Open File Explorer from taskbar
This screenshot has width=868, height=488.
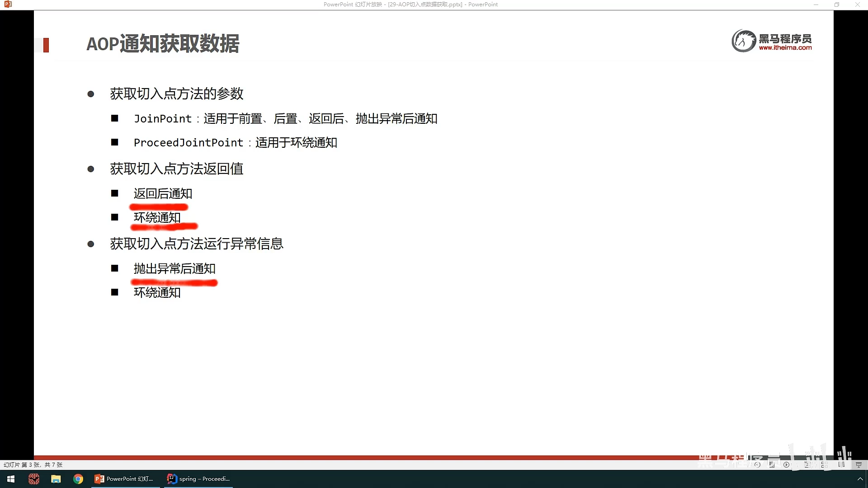click(56, 479)
